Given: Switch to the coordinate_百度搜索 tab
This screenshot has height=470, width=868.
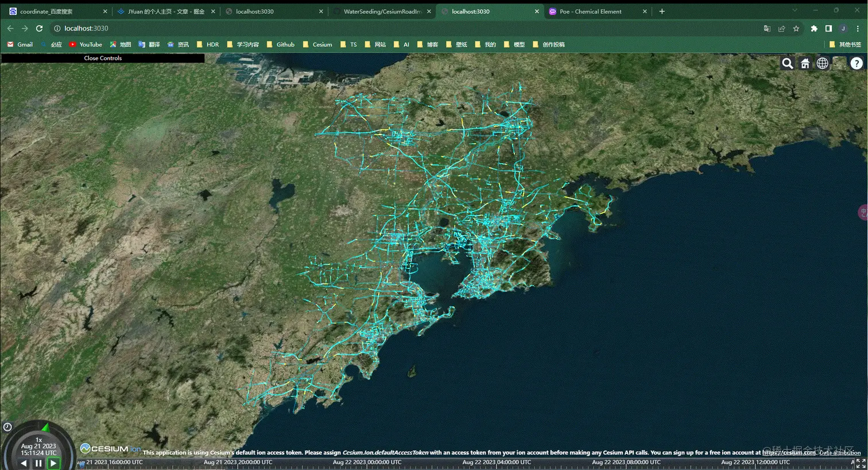Looking at the screenshot, I should pyautogui.click(x=57, y=11).
